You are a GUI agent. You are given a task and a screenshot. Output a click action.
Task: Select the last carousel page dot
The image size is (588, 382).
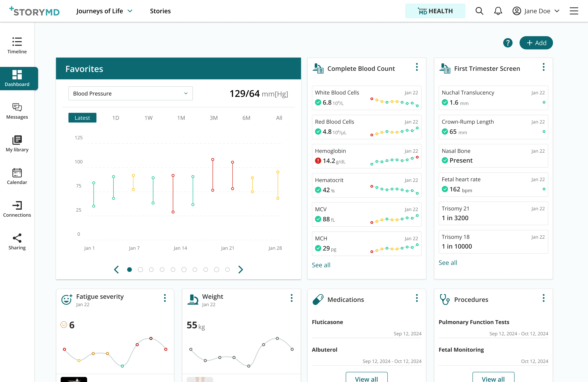point(227,270)
